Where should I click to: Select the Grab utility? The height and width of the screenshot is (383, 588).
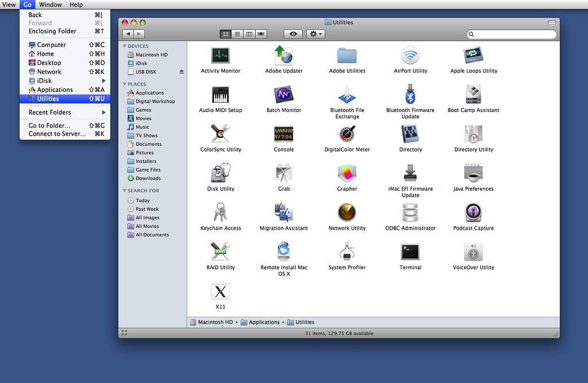click(x=284, y=175)
